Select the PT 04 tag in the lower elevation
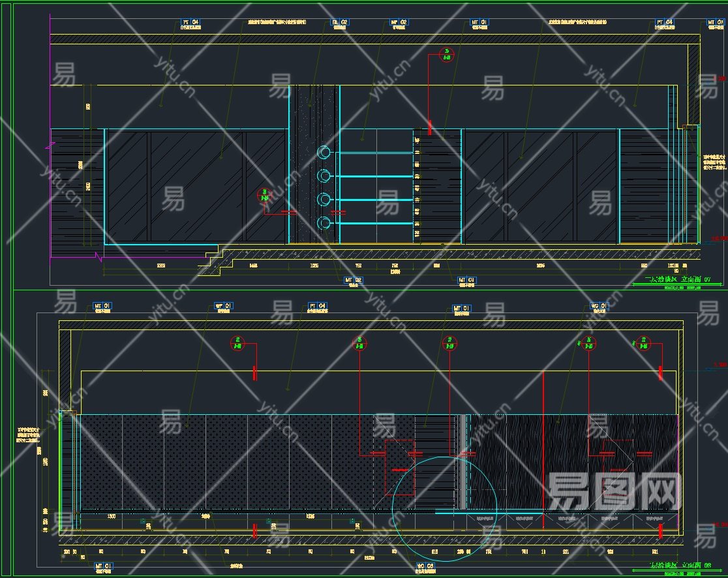Viewport: 728px width, 578px height. pyautogui.click(x=318, y=305)
